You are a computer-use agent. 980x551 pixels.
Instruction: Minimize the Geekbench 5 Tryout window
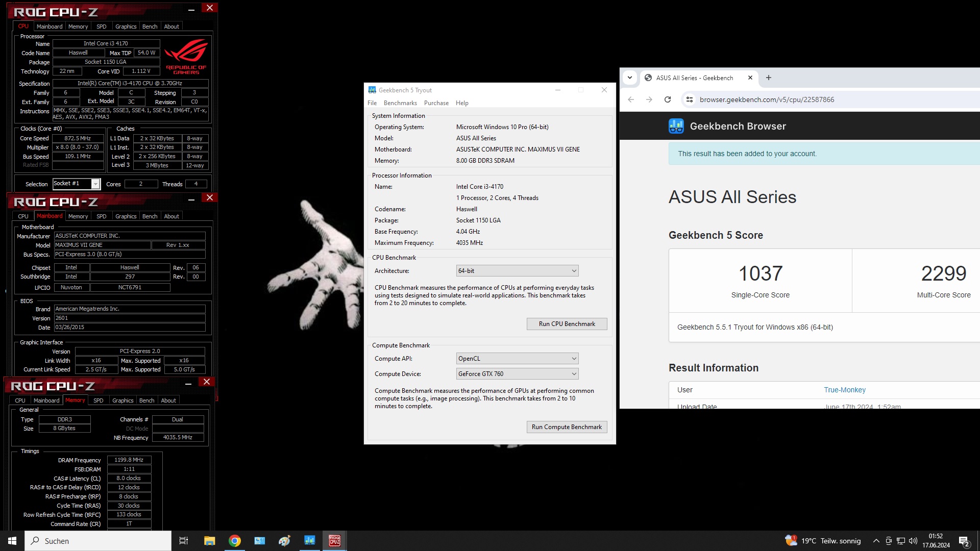(558, 90)
